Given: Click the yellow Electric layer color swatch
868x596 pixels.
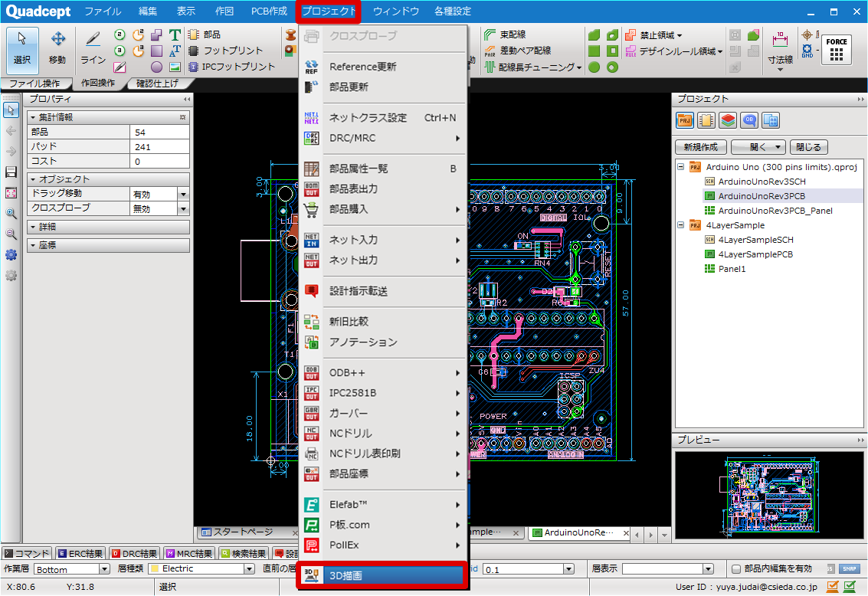Looking at the screenshot, I should (154, 569).
